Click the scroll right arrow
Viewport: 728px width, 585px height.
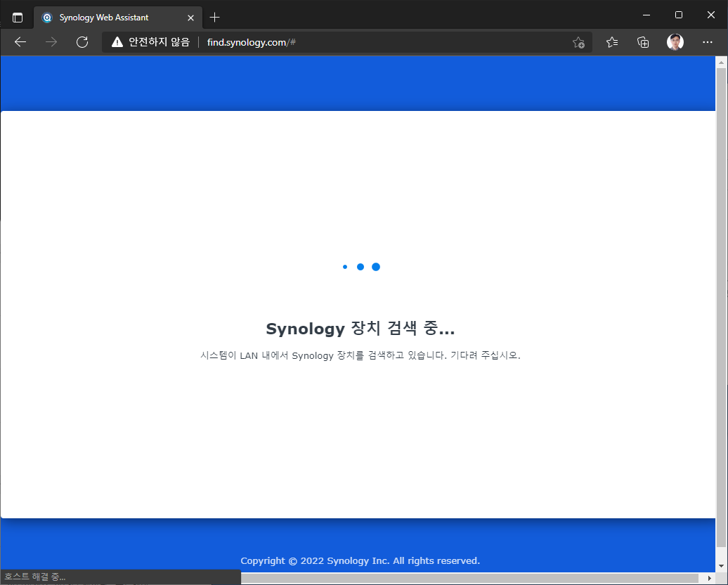[x=710, y=578]
